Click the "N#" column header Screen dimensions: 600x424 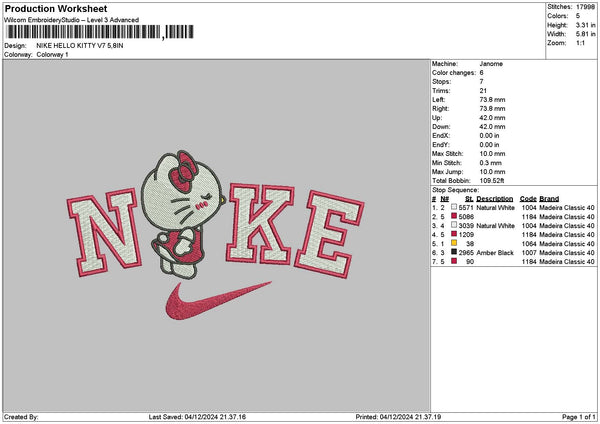pyautogui.click(x=444, y=199)
